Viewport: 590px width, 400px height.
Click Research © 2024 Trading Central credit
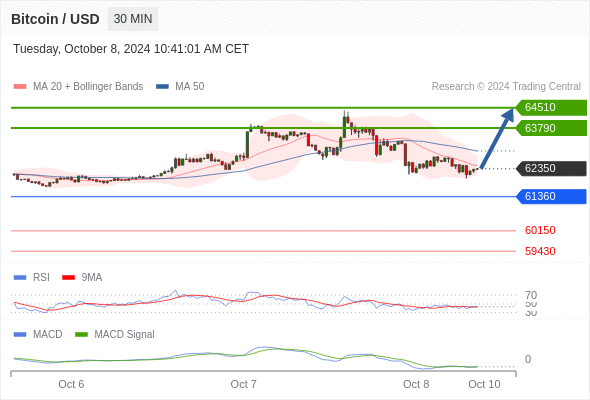click(x=506, y=87)
